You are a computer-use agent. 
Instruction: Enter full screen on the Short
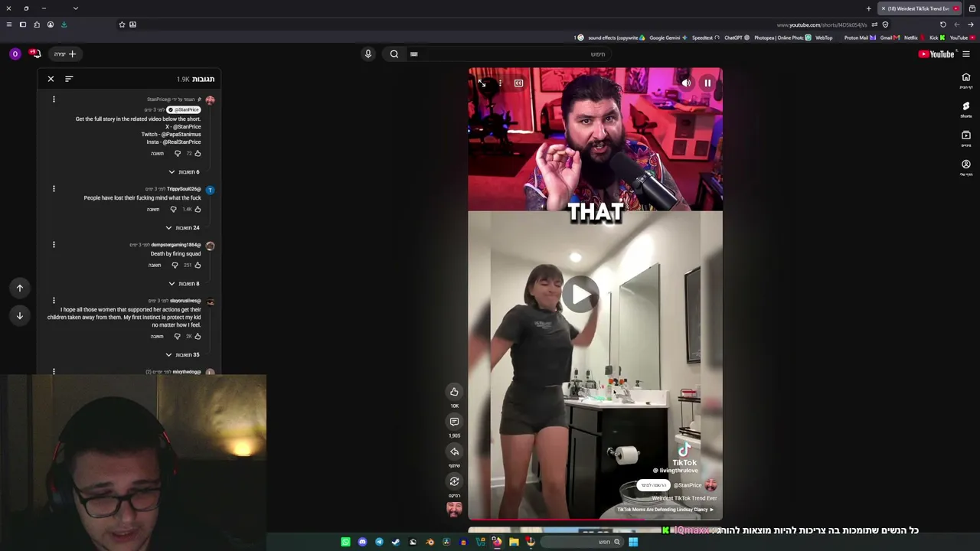pos(482,83)
